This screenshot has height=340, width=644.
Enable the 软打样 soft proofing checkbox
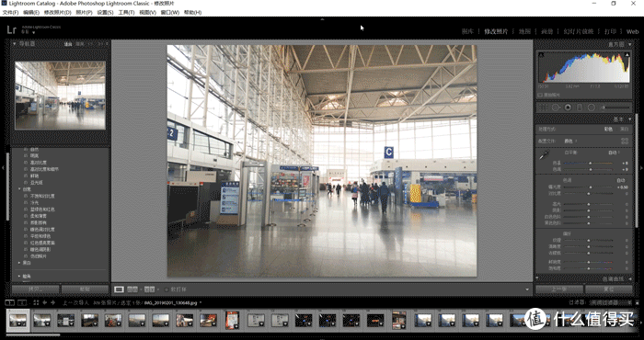(167, 289)
